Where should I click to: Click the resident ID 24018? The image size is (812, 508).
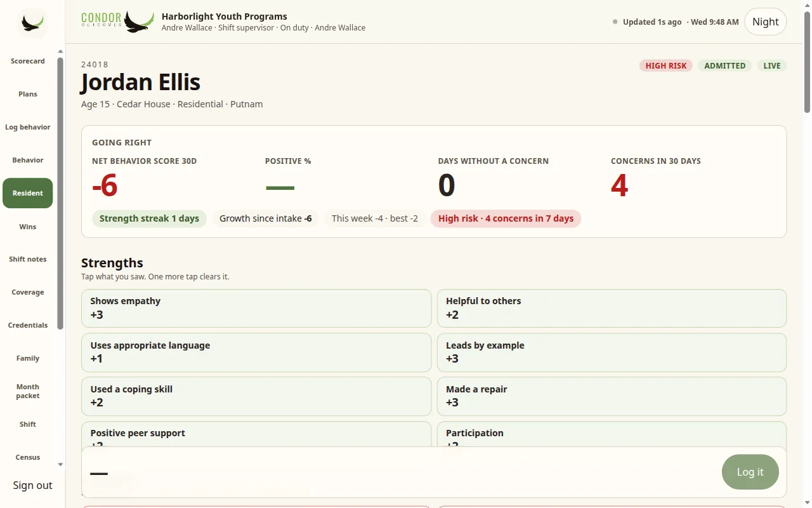95,64
